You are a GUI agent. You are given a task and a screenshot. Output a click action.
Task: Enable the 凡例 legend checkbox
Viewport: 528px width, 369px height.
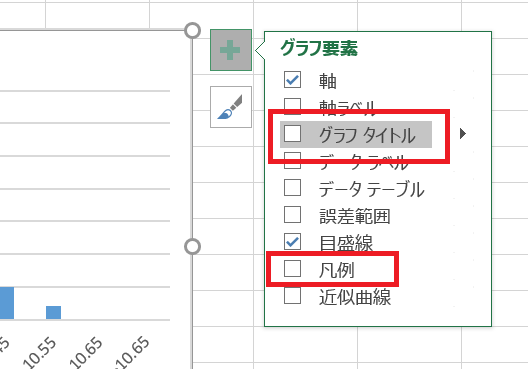click(x=292, y=268)
